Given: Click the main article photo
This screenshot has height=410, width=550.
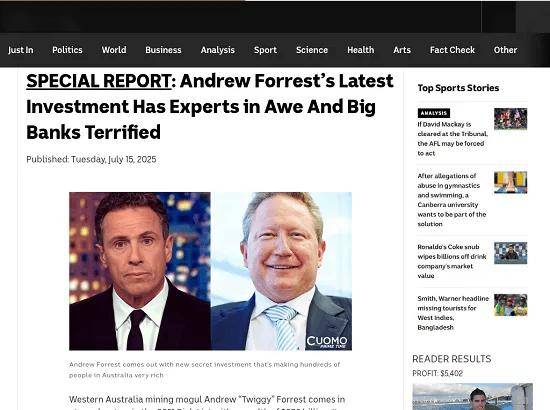Looking at the screenshot, I should (210, 271).
